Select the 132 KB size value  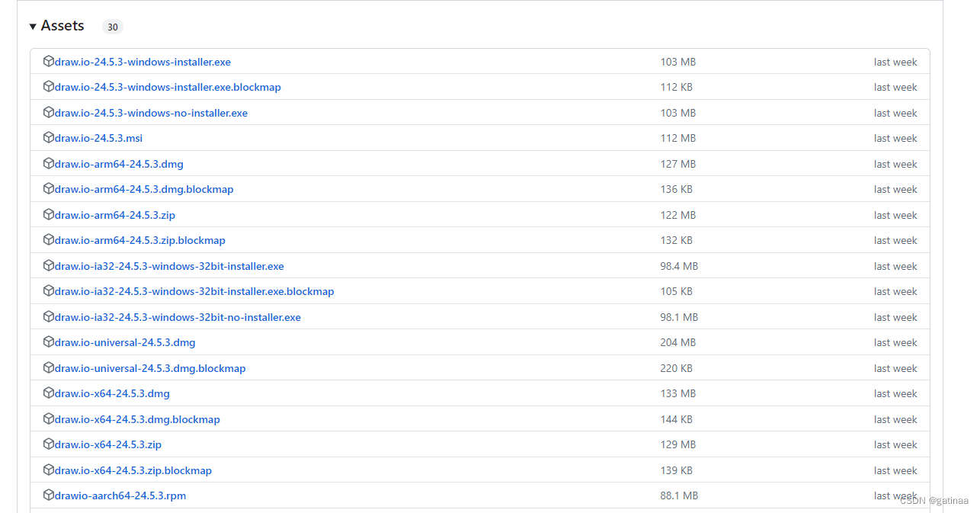677,240
